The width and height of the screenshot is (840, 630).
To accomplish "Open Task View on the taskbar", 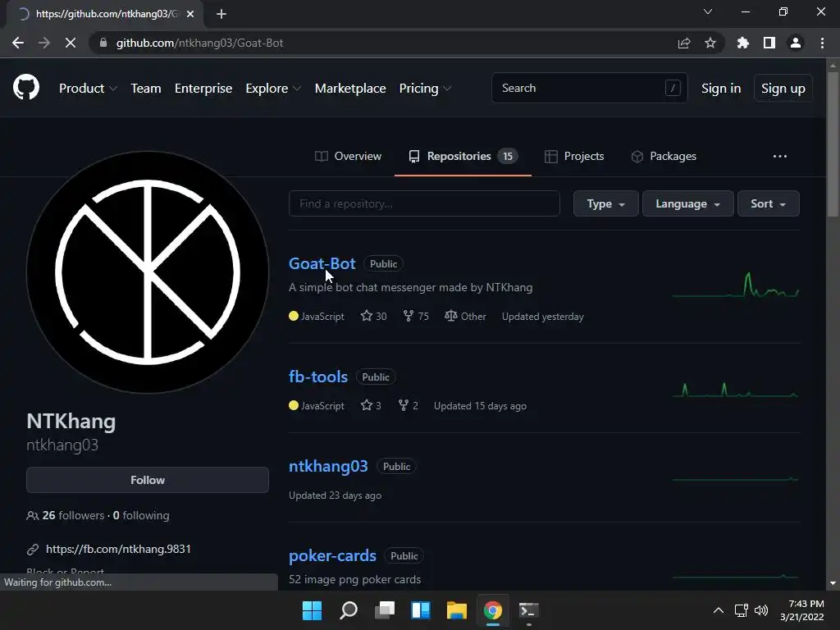I will point(385,610).
